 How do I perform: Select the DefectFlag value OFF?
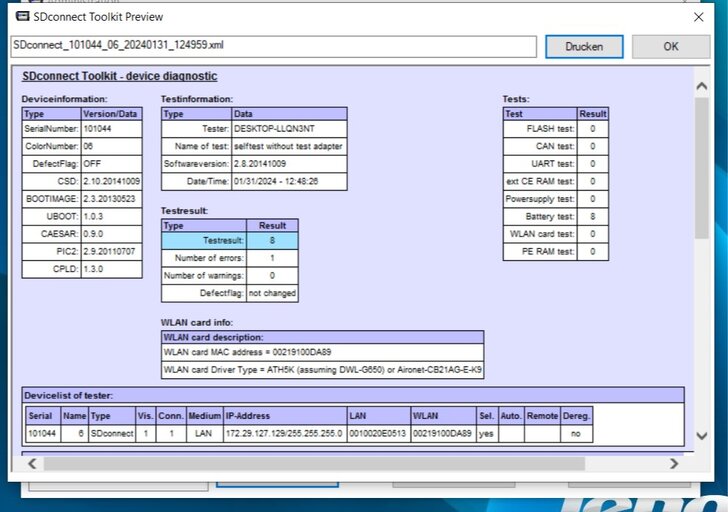point(111,164)
